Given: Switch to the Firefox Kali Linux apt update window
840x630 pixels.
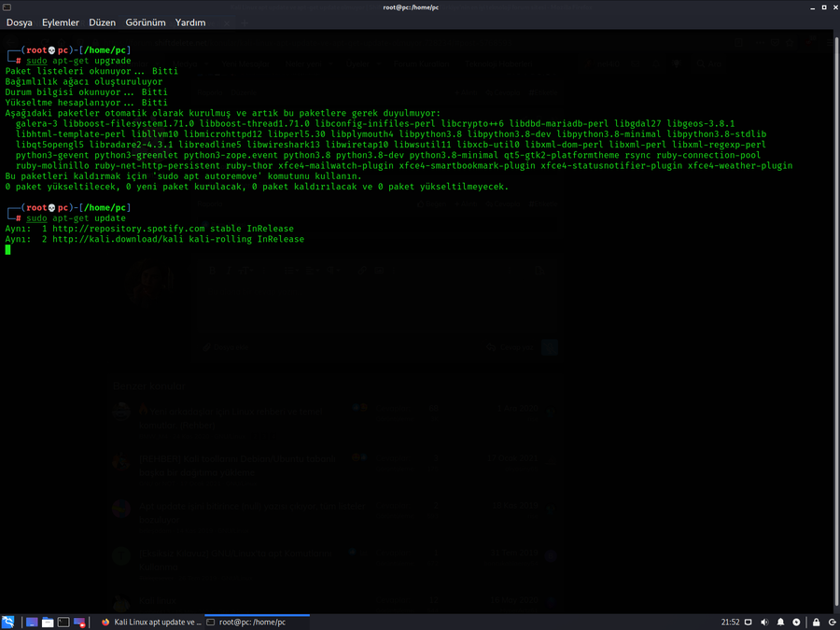Looking at the screenshot, I should coord(150,622).
